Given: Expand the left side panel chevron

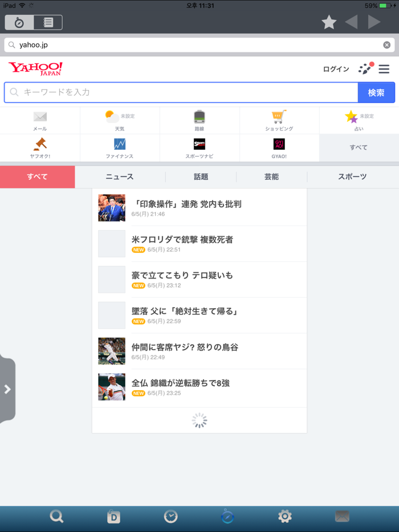Looking at the screenshot, I should coord(7,389).
